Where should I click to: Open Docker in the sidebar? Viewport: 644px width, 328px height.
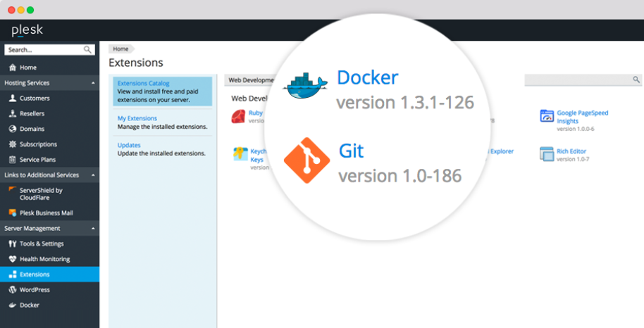(30, 305)
